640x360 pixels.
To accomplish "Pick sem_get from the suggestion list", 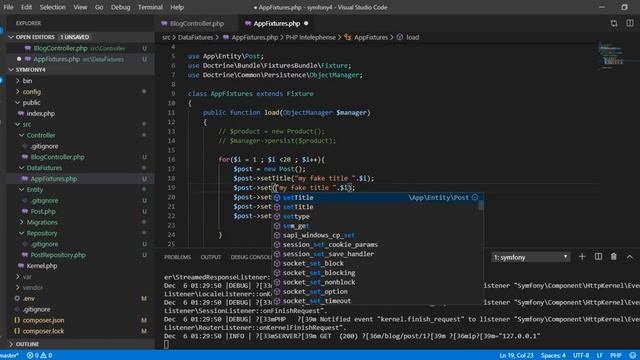I will (378, 226).
